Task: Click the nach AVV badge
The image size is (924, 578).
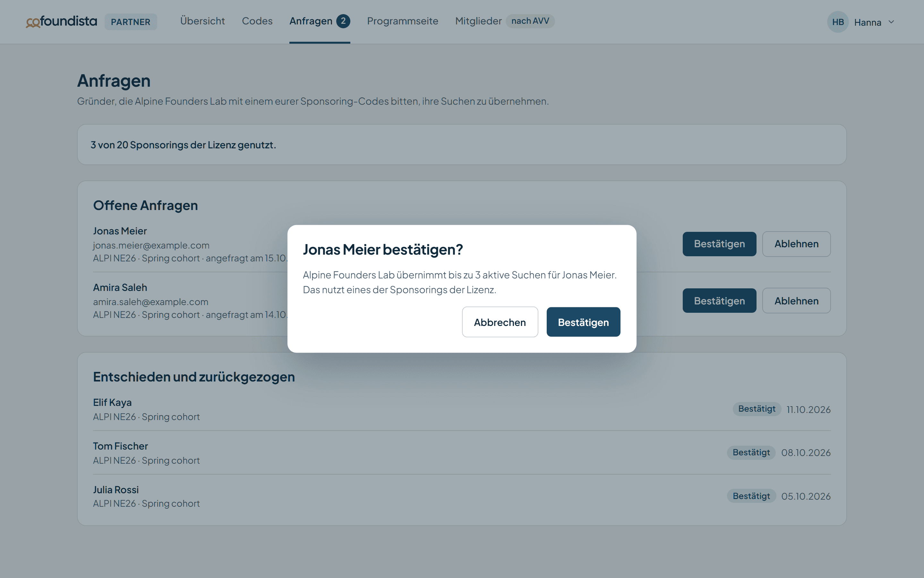Action: pos(530,21)
